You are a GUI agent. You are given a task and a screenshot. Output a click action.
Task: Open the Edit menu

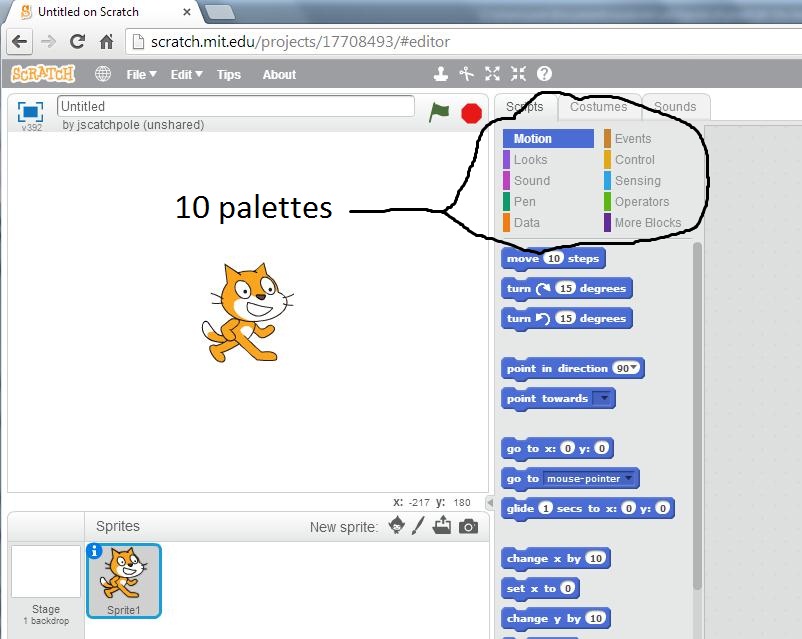(x=186, y=75)
